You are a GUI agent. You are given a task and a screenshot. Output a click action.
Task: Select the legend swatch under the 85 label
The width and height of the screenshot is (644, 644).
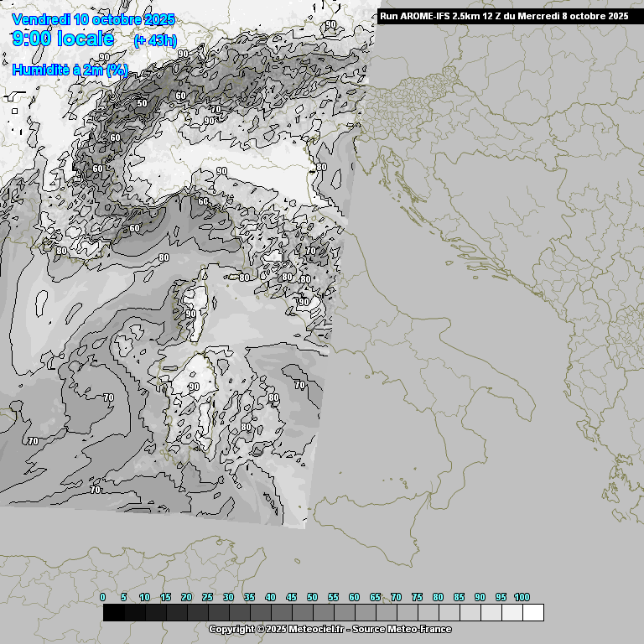point(470,613)
